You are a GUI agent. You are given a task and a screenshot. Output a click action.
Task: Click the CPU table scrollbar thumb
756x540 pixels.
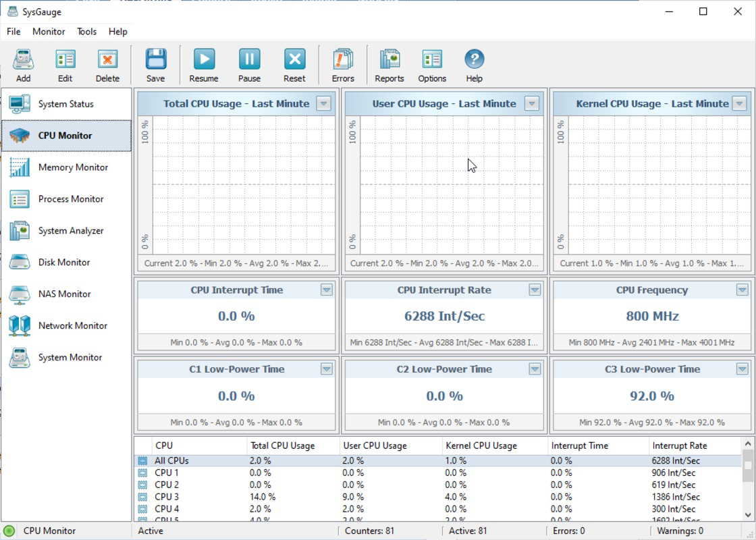pyautogui.click(x=748, y=465)
